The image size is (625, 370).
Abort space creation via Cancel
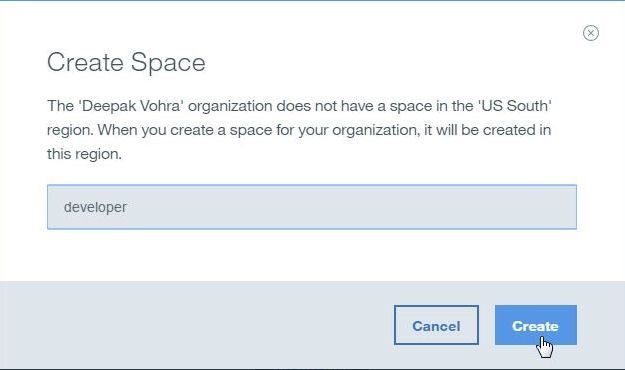[x=436, y=325]
